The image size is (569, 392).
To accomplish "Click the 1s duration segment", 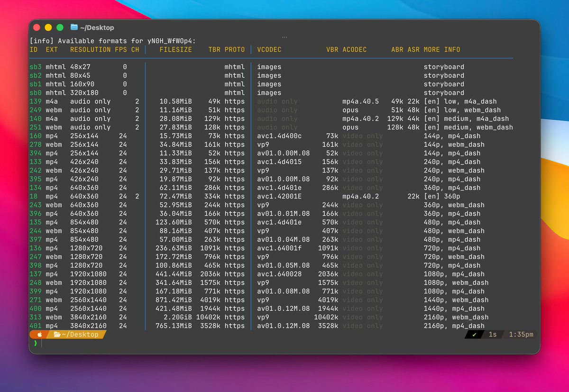I will coord(493,335).
